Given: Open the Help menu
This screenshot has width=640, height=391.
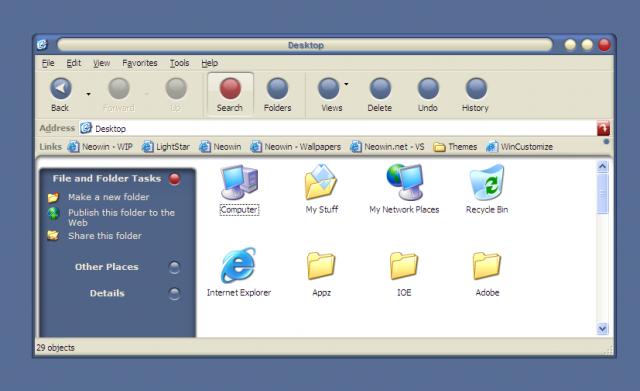Looking at the screenshot, I should (209, 63).
